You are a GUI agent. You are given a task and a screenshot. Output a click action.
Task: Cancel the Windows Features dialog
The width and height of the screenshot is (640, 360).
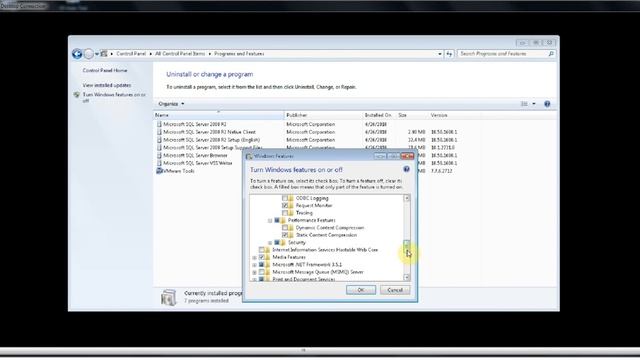395,290
